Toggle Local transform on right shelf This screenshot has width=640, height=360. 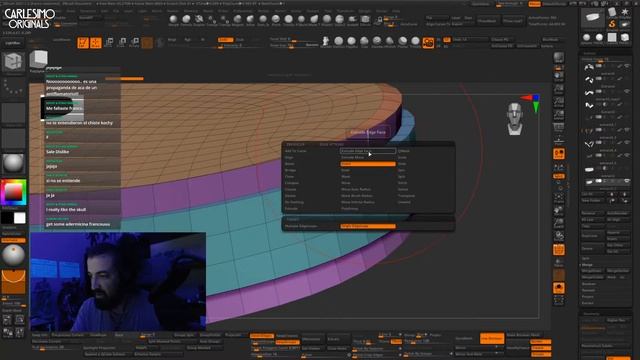[559, 154]
